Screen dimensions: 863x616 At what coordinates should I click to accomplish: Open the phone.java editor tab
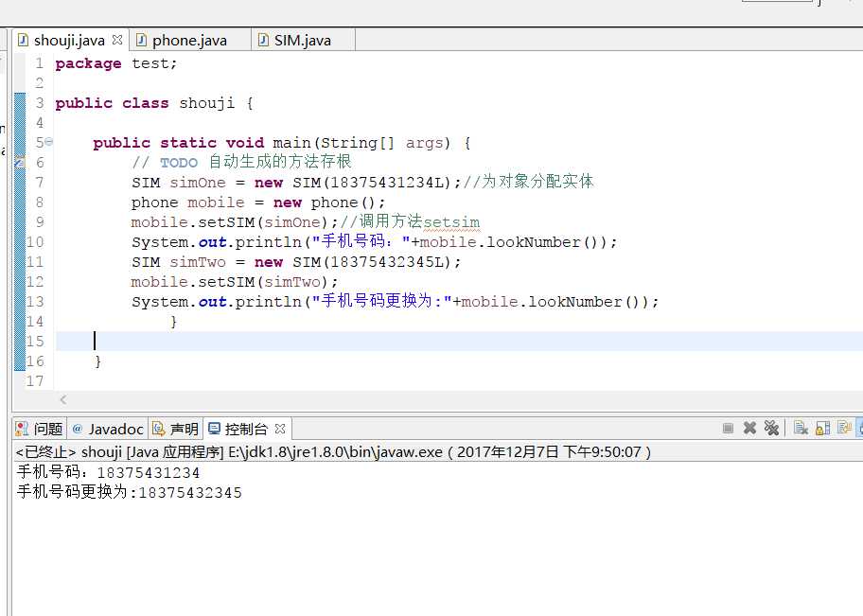tap(189, 40)
